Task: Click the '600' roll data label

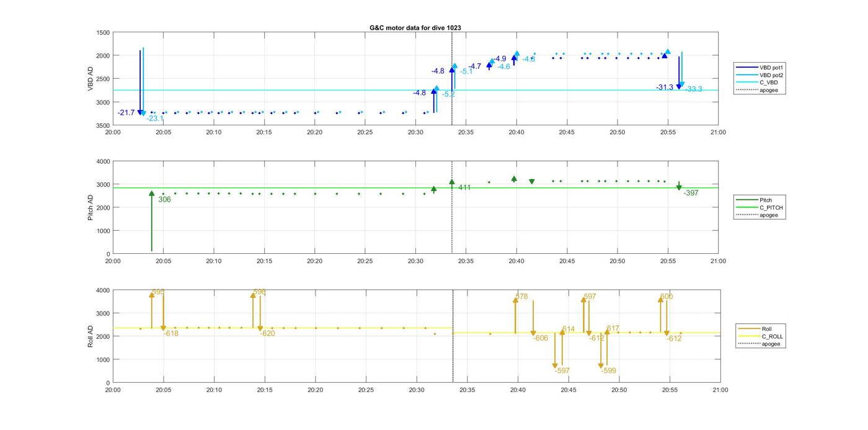Action: (x=666, y=297)
